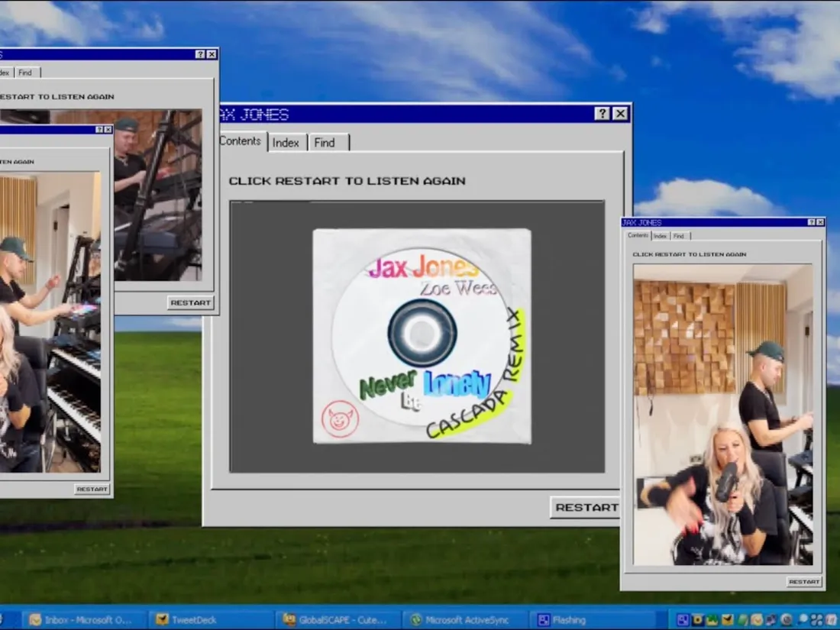Click help button of small lower-left window

99,130
